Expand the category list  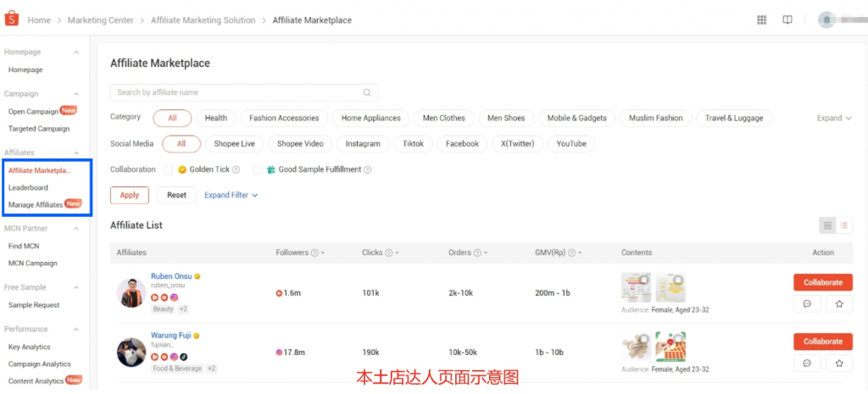coord(834,118)
